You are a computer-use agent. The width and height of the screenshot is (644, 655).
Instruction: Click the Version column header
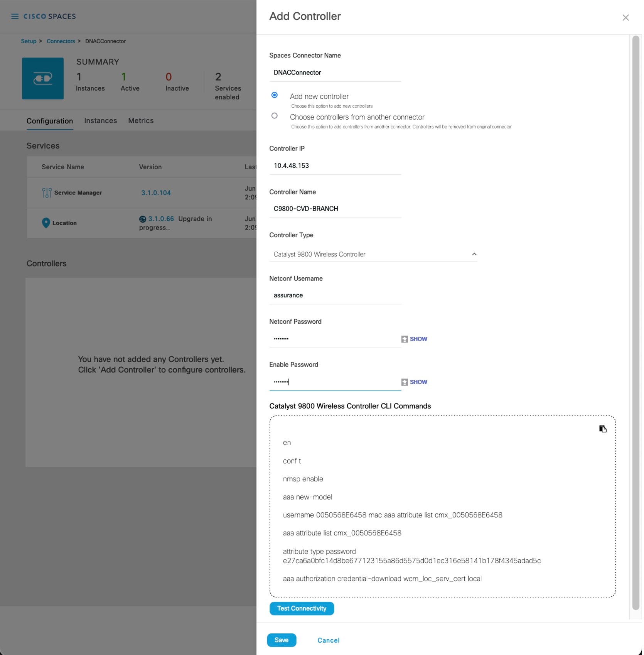(150, 167)
